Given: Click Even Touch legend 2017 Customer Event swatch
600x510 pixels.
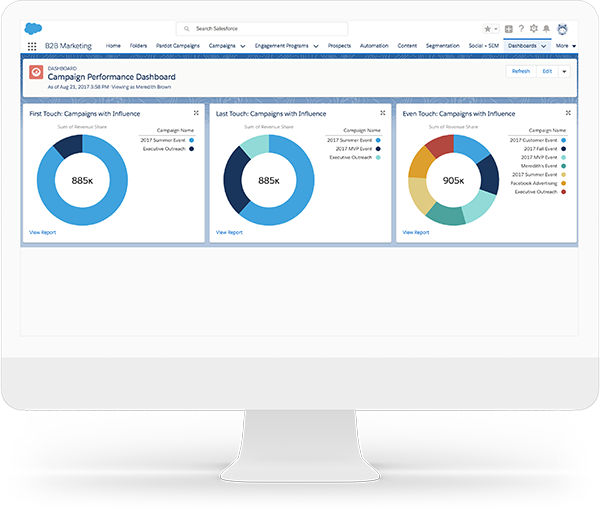Looking at the screenshot, I should (564, 140).
